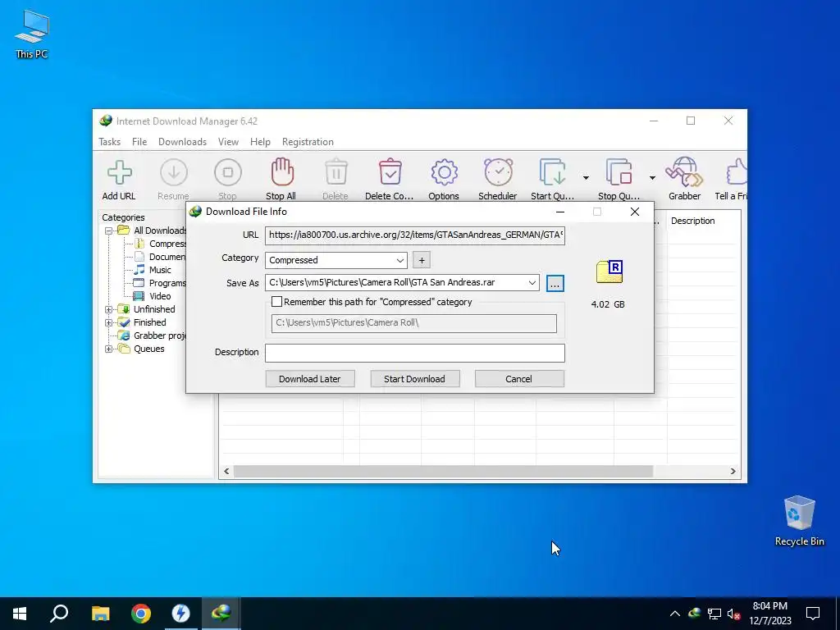This screenshot has width=840, height=630.
Task: Collapse the All Downloads tree node
Action: 109,231
